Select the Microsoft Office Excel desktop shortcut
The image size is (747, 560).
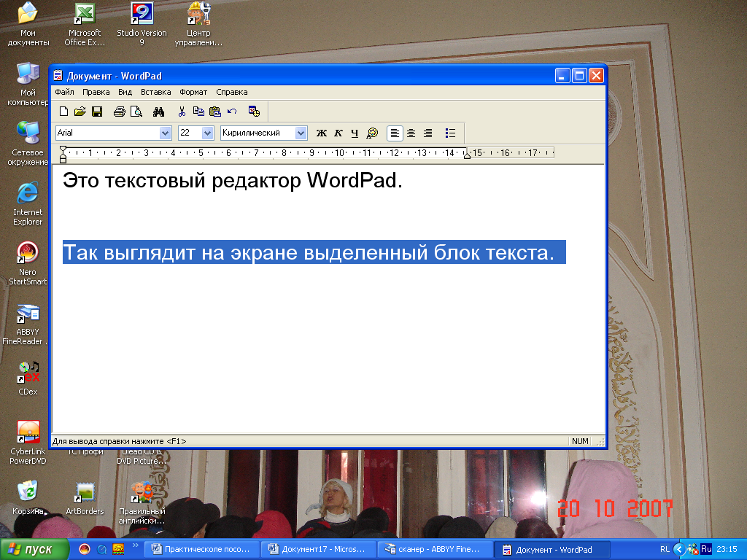pos(85,24)
